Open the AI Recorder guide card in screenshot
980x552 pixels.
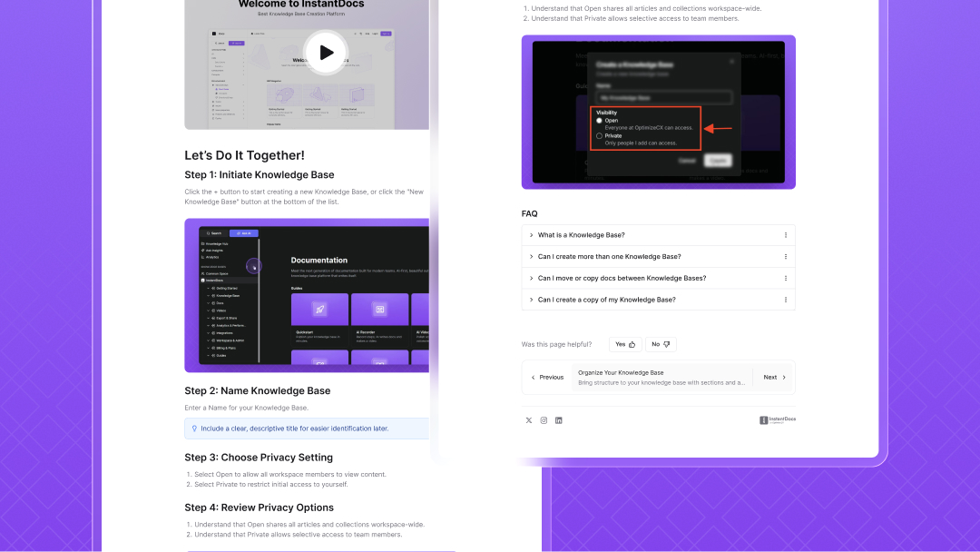click(x=379, y=319)
